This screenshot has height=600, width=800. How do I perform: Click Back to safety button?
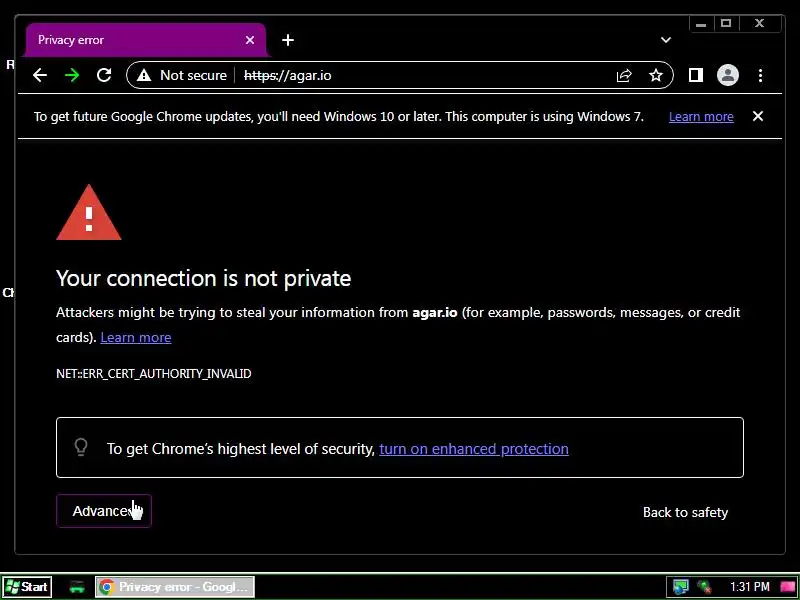click(x=685, y=512)
